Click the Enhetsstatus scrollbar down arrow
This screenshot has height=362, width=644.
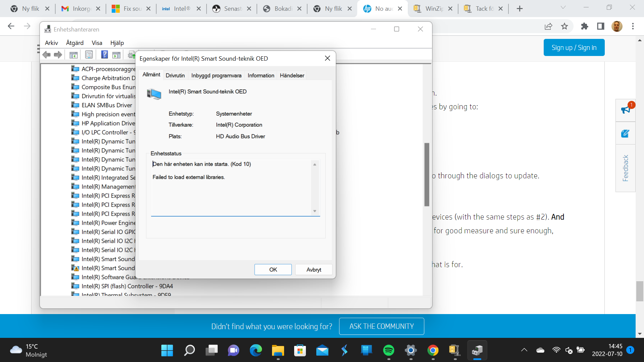pyautogui.click(x=315, y=211)
